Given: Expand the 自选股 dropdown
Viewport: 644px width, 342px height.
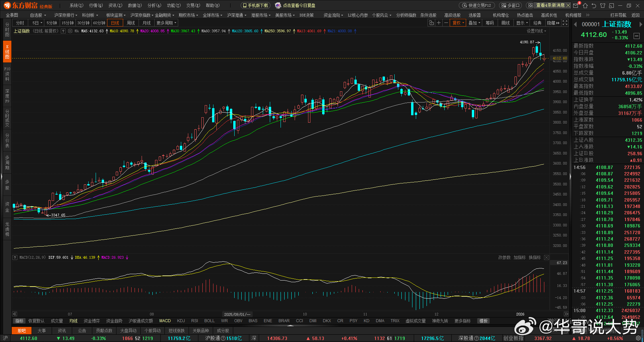Looking at the screenshot, I should (38, 15).
